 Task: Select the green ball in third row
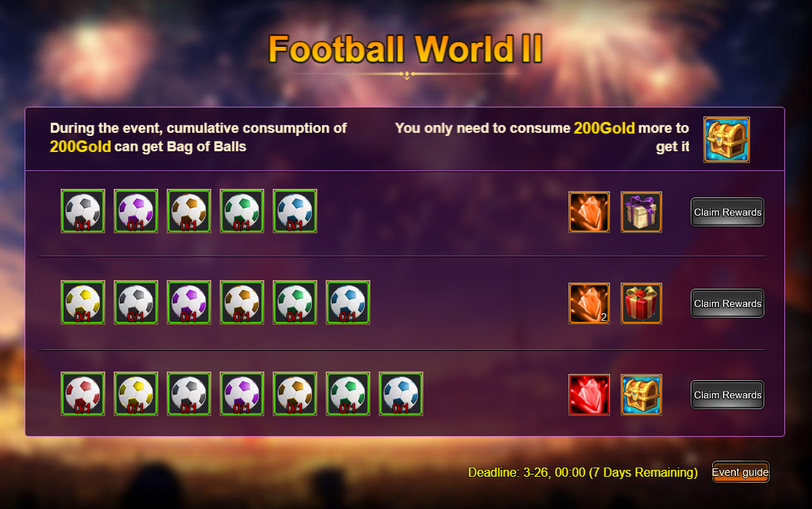pyautogui.click(x=347, y=394)
